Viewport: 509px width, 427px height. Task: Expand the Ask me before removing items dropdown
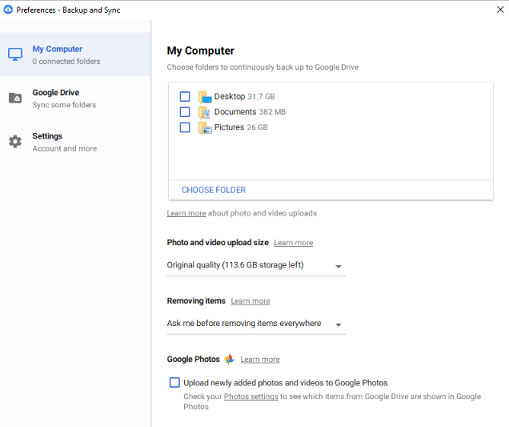pos(256,324)
